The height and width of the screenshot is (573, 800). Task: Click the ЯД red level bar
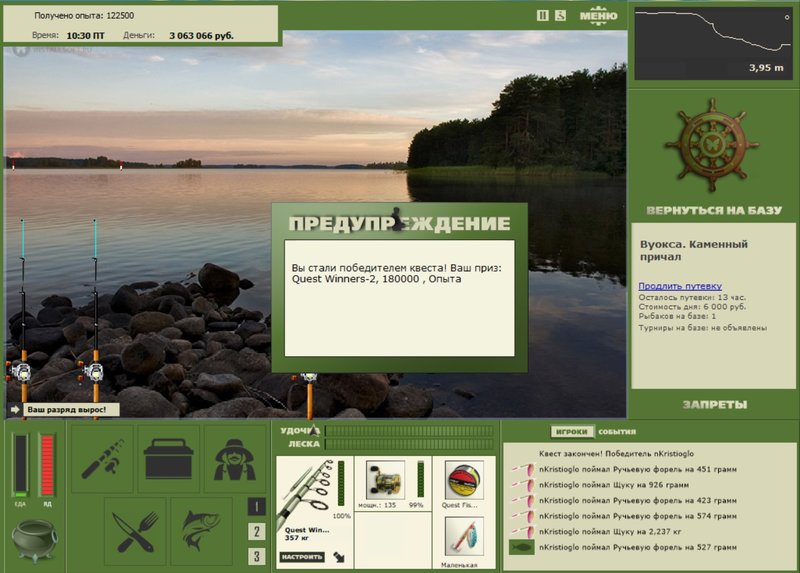coord(47,465)
